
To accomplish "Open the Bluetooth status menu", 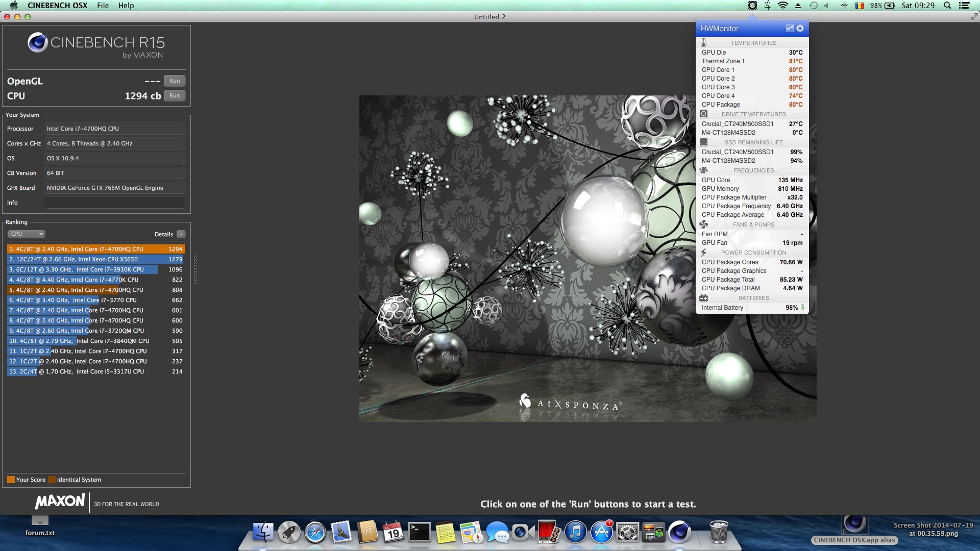I will [x=844, y=5].
